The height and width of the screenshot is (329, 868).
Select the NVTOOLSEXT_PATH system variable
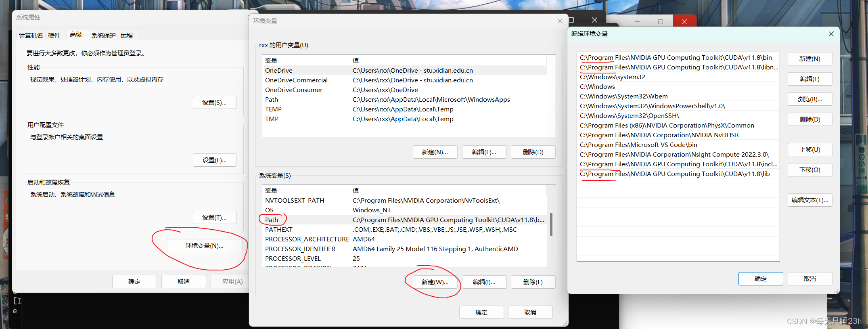405,200
